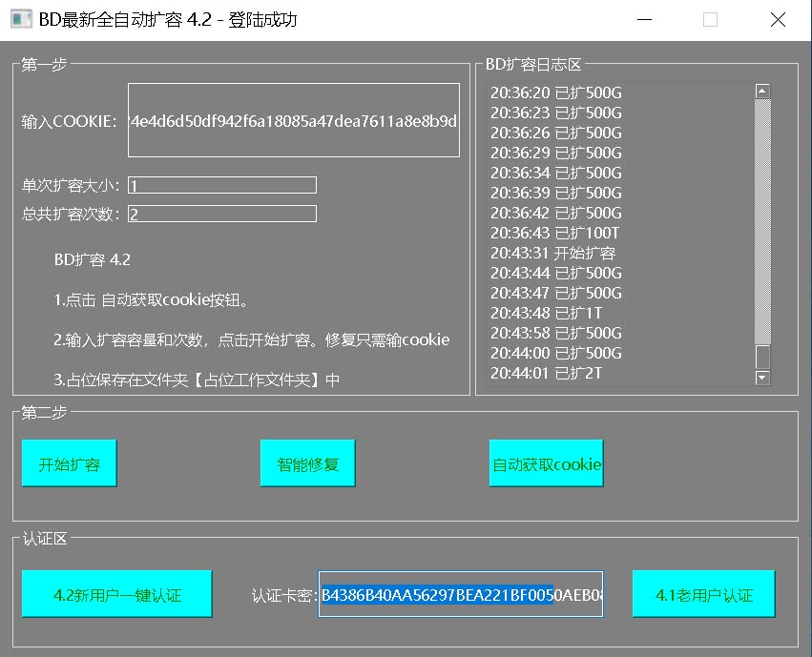Select the log entry 20:43:31 开始扩容

553,252
